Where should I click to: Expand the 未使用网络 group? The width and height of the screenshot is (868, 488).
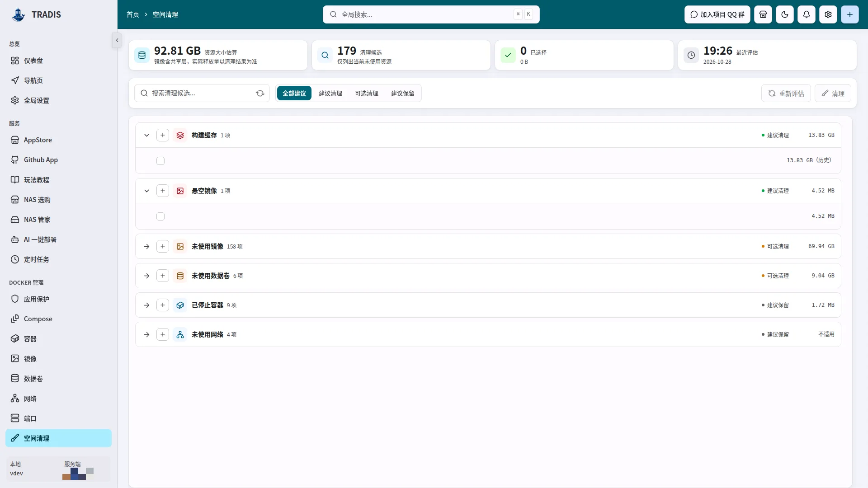coord(146,334)
